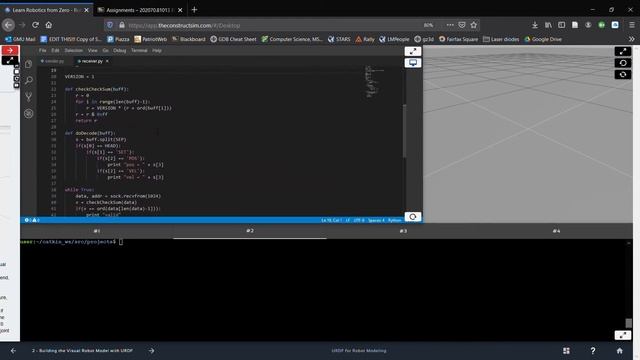640x360 pixels.
Task: Open Google Drive bookmark
Action: point(543,39)
